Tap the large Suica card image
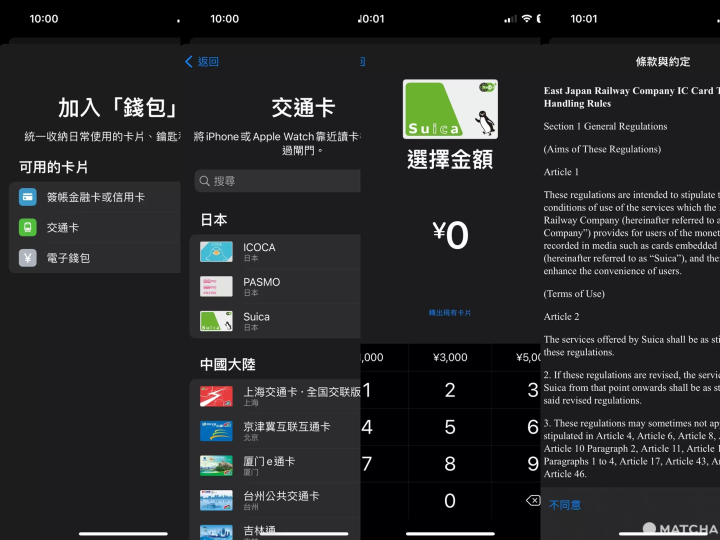 (x=450, y=109)
